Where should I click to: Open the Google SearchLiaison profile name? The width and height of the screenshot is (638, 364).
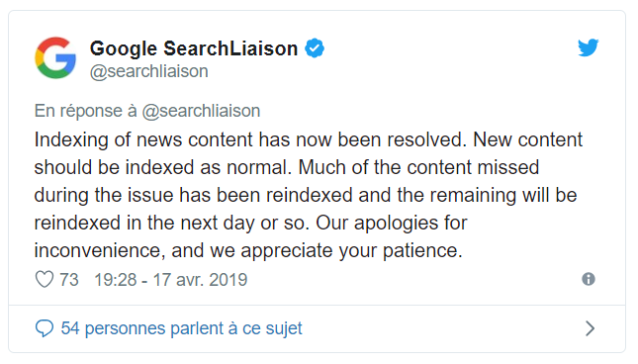point(194,48)
